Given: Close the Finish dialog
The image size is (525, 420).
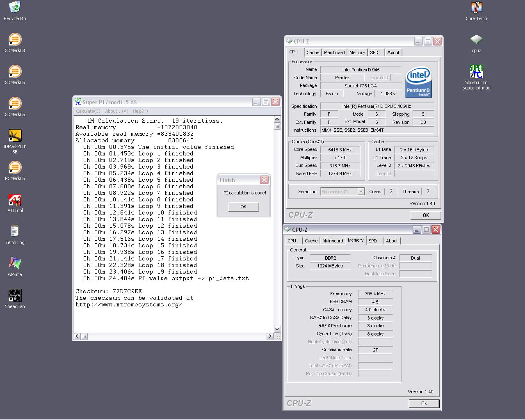Looking at the screenshot, I should [x=264, y=180].
